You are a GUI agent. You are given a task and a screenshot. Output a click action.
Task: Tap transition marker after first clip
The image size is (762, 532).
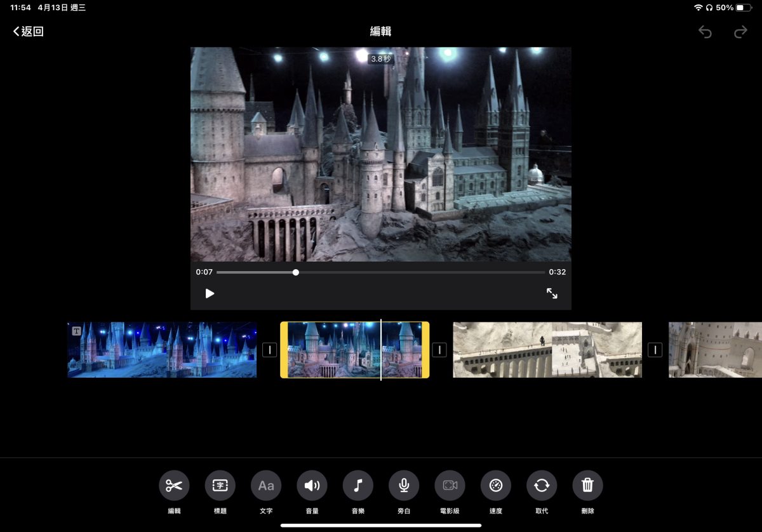click(x=269, y=350)
